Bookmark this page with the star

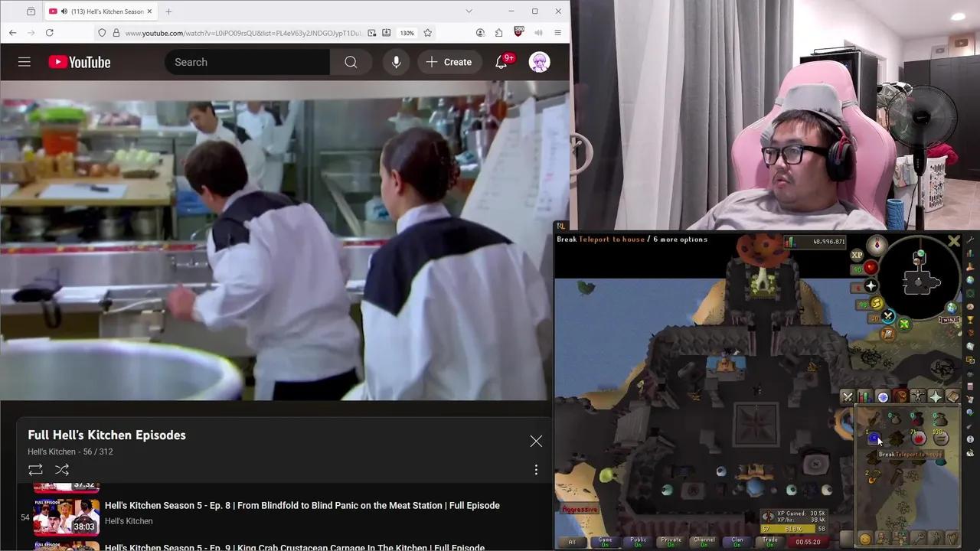(428, 33)
